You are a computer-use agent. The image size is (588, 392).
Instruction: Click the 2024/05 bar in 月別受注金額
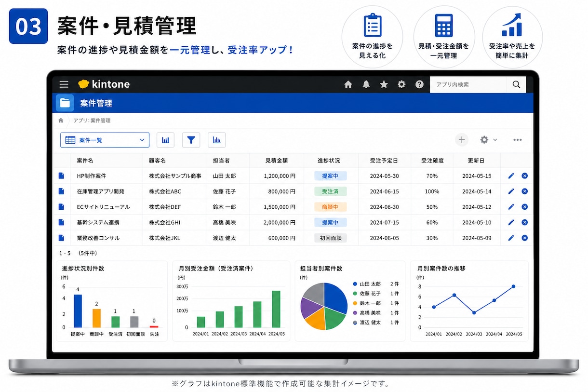pyautogui.click(x=276, y=309)
